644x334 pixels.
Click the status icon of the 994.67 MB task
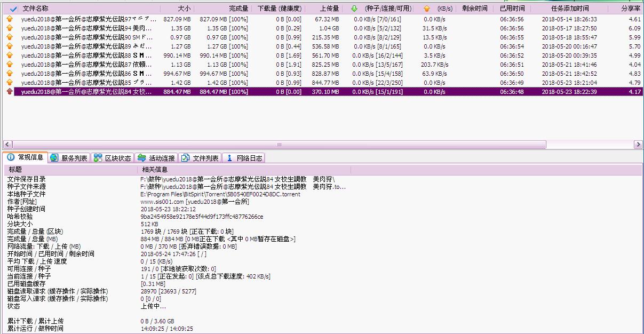(10, 74)
